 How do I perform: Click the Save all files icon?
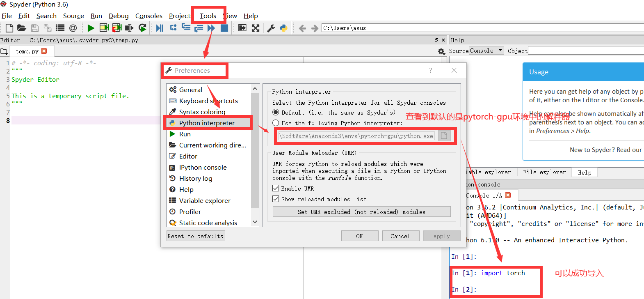[48, 28]
